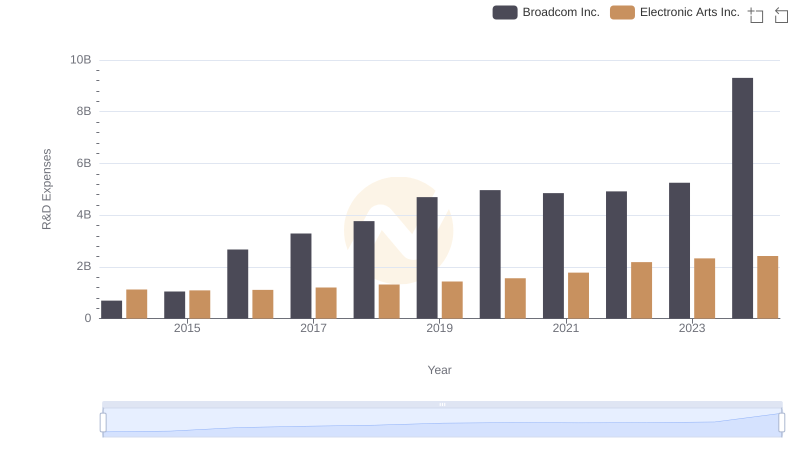Click the '2023' x-axis label

click(692, 328)
